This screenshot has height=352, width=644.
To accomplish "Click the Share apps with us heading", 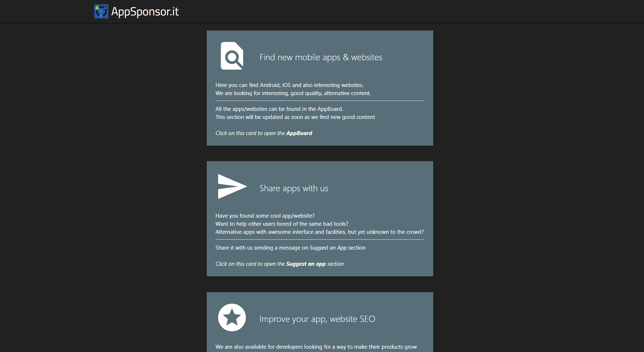I will tap(293, 188).
